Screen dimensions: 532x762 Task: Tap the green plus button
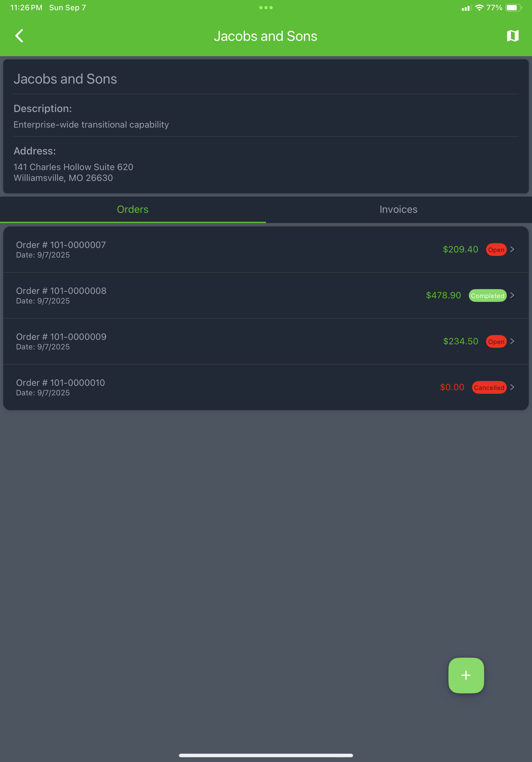(466, 676)
